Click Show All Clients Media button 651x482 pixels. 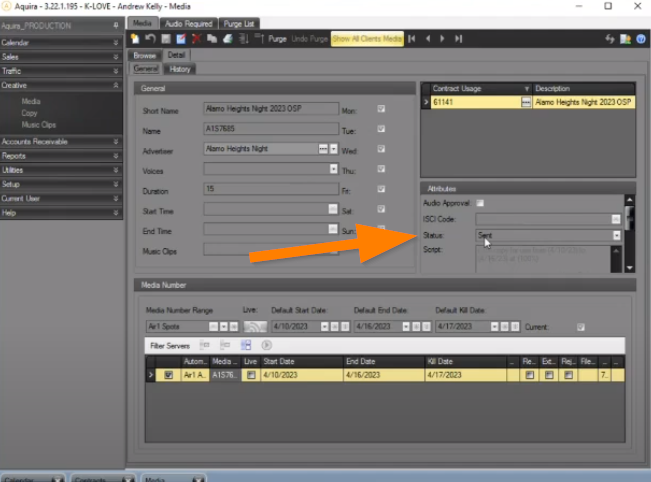tap(367, 39)
